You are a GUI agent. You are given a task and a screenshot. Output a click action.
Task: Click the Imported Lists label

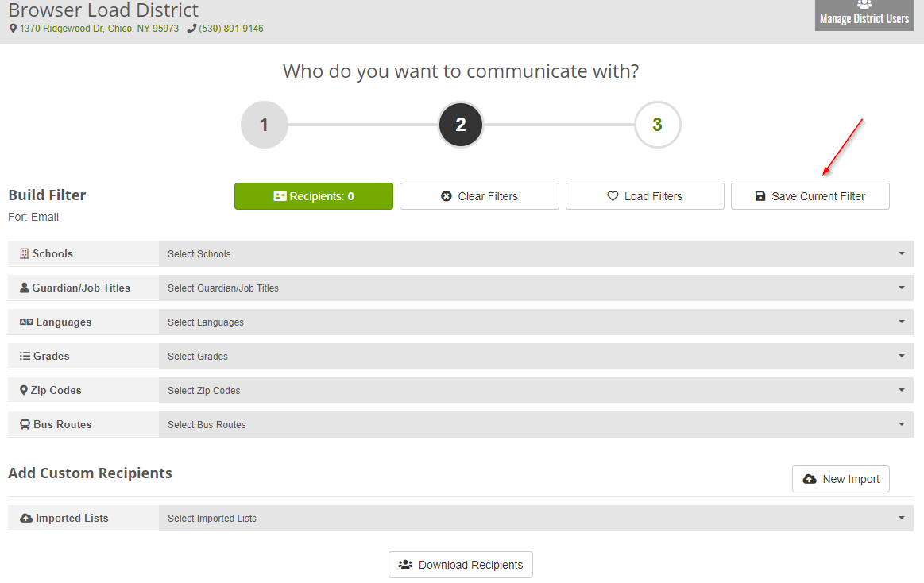[x=72, y=518]
